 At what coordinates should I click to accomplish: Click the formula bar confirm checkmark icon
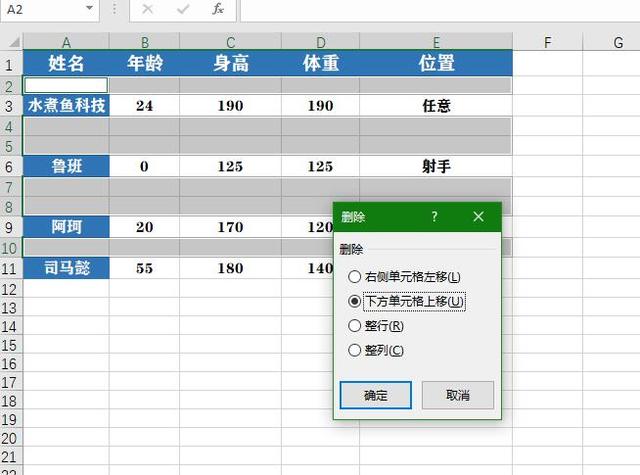click(x=183, y=9)
